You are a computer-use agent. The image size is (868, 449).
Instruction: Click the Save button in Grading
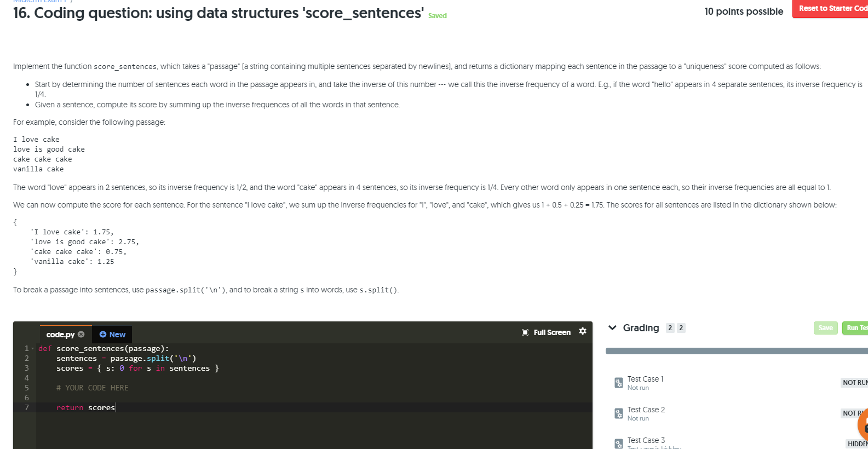point(825,328)
